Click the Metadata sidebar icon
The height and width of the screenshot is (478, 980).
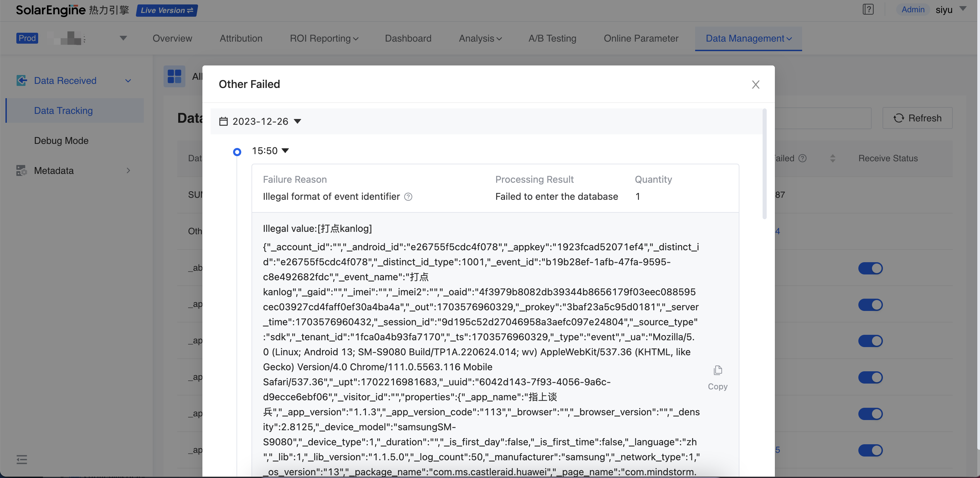pos(21,170)
